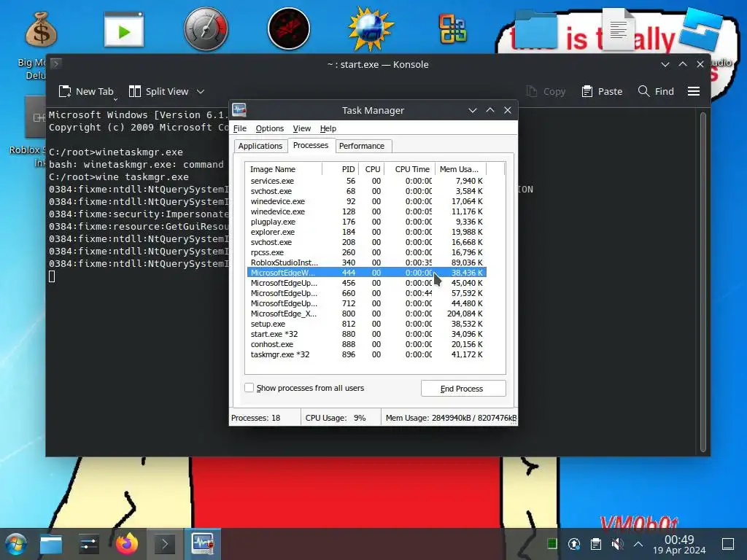Screen dimensions: 747x560
Task: Sort by the CPU Time column header
Action: 410,169
